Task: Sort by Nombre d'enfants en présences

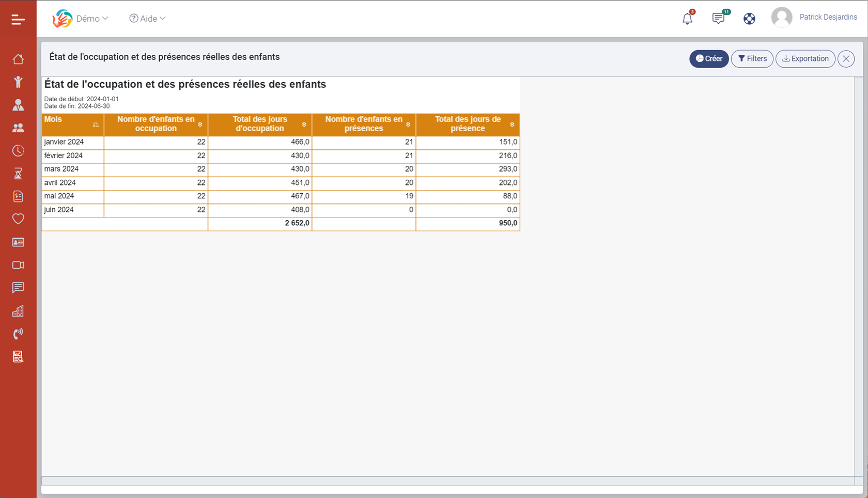Action: tap(408, 125)
